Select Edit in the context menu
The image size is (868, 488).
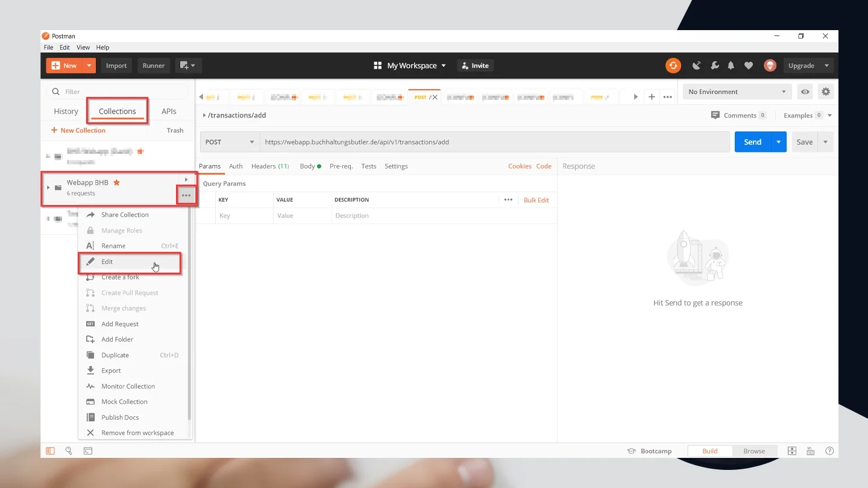[x=130, y=262]
